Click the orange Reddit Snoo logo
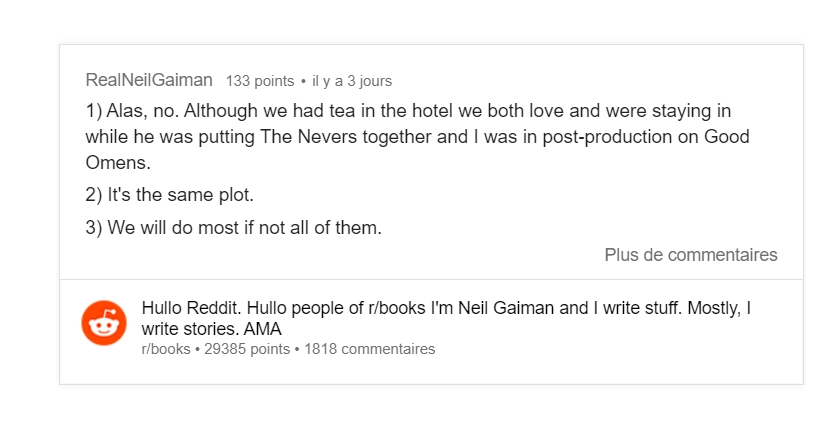831x421 pixels. coord(104,323)
